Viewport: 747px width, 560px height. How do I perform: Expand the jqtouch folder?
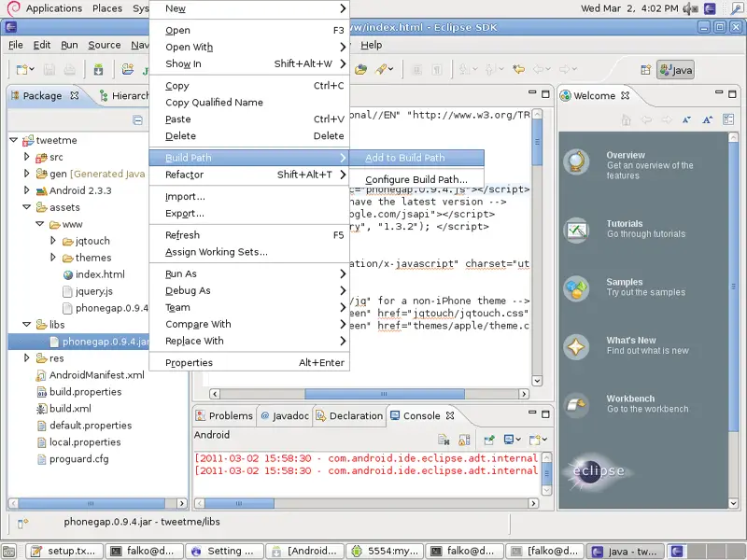[x=53, y=241]
